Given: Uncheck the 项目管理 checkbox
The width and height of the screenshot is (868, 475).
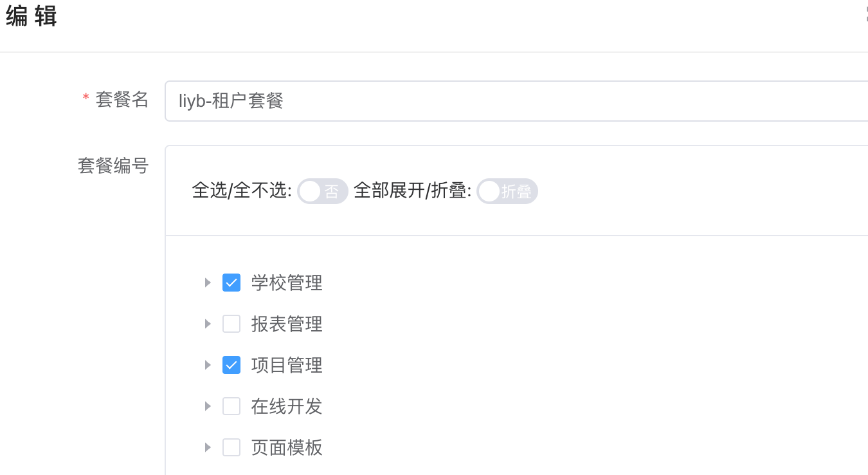Looking at the screenshot, I should coord(231,365).
